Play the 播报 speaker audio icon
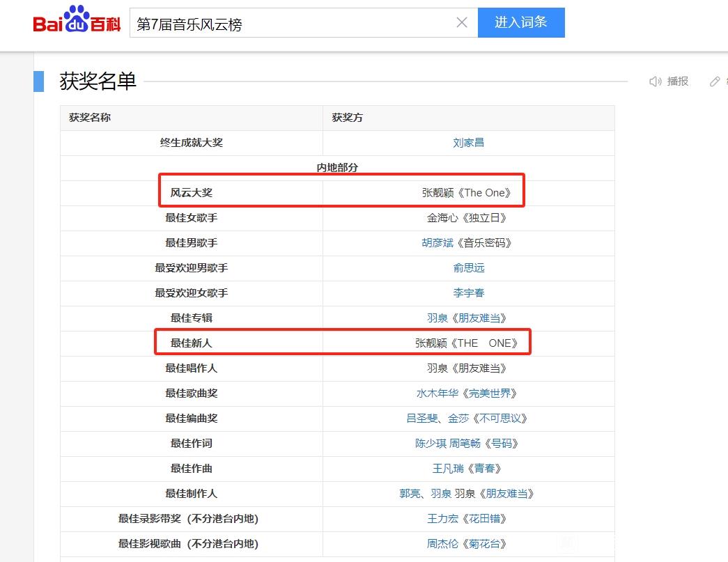Viewport: 728px width, 562px height. click(x=655, y=81)
